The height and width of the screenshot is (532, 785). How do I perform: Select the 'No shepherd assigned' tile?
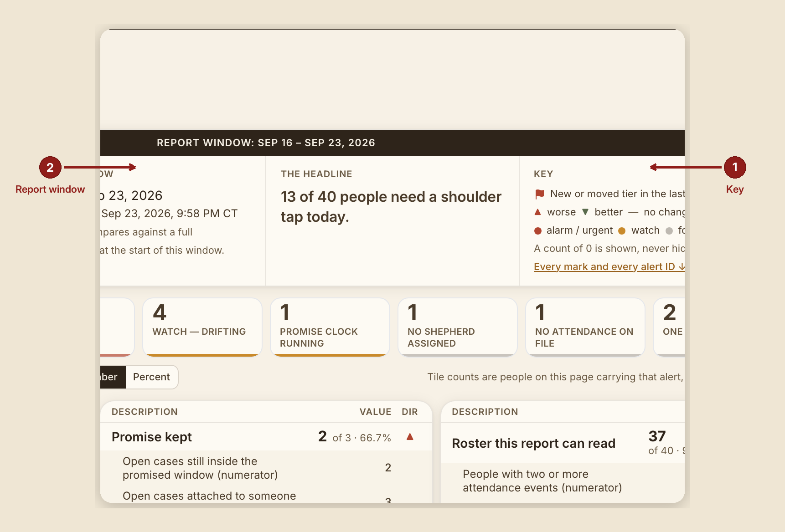point(458,327)
